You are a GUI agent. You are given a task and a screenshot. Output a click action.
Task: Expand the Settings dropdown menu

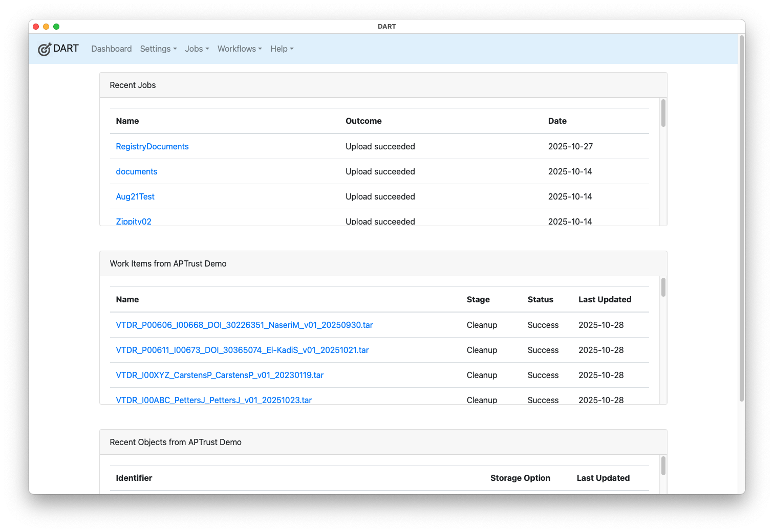coord(159,49)
